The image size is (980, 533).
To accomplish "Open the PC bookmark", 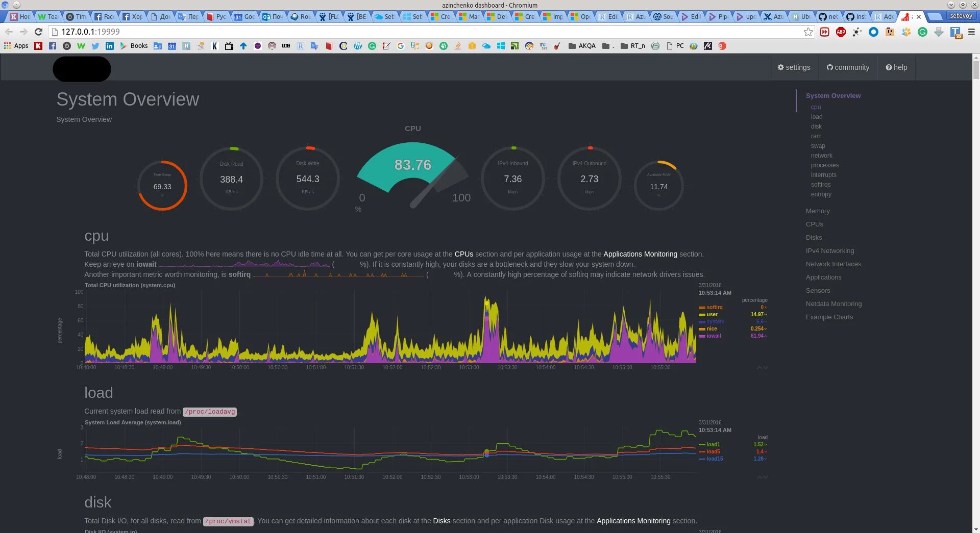I will 675,46.
